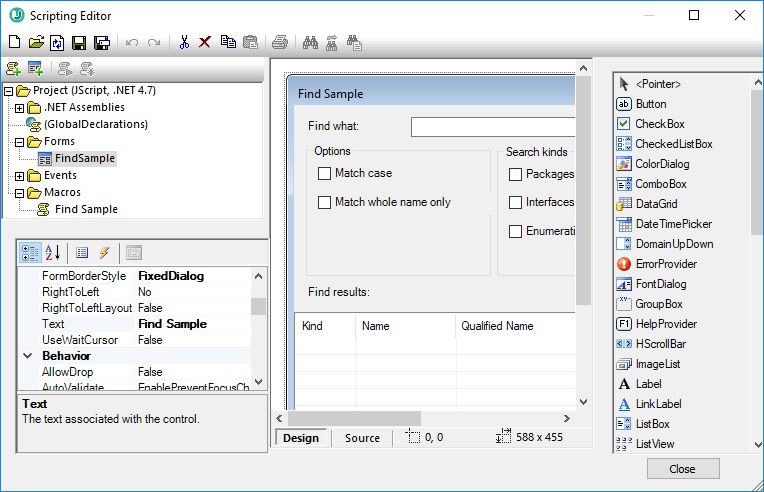
Task: Click the Close button
Action: (682, 469)
